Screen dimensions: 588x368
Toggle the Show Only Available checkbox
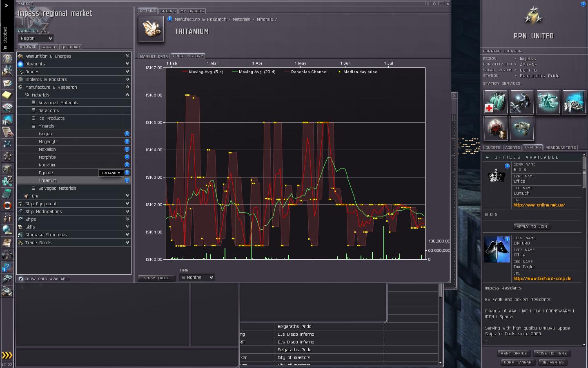(x=21, y=279)
